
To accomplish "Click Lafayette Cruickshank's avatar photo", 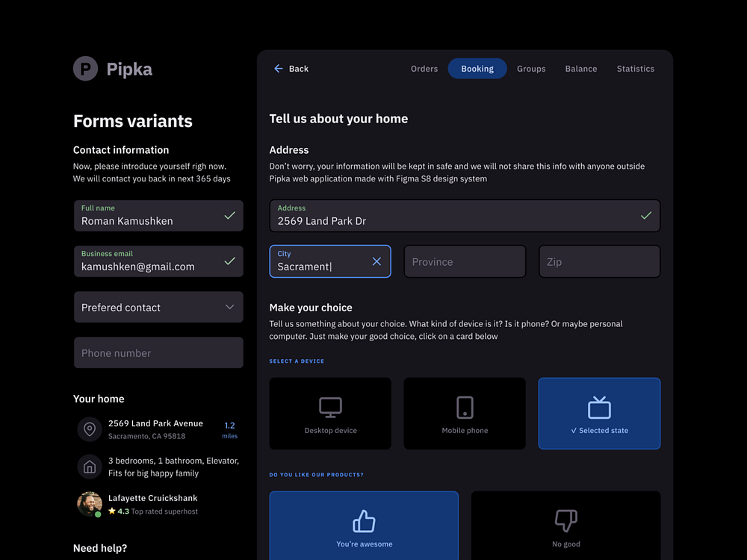I will pyautogui.click(x=89, y=504).
